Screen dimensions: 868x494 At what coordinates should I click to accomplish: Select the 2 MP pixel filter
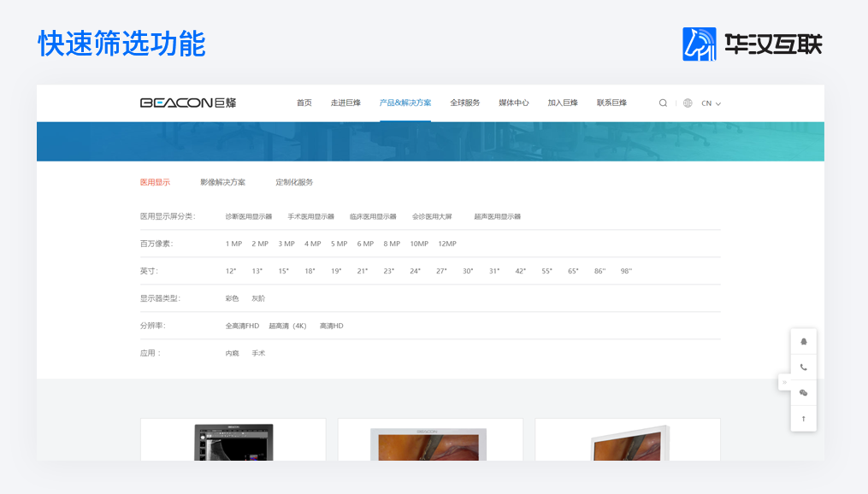260,244
